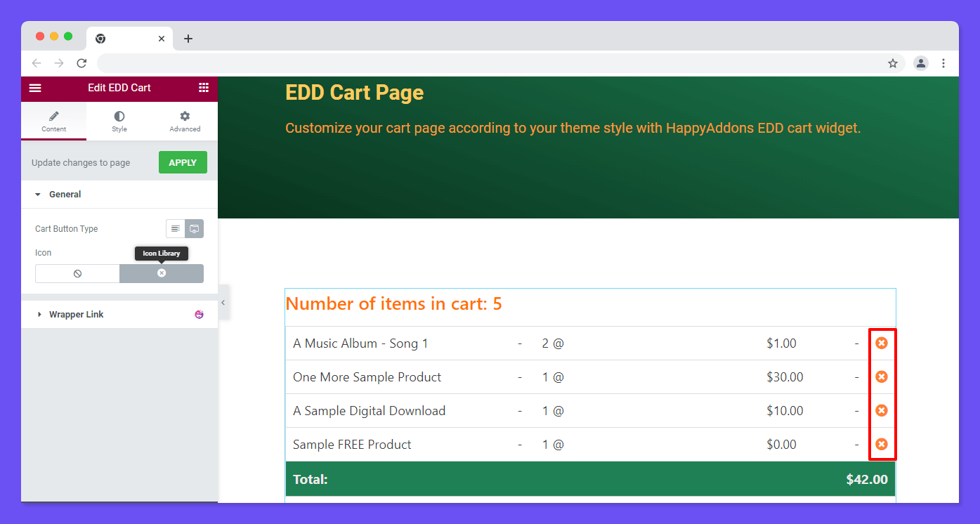The width and height of the screenshot is (980, 524).
Task: Switch to the Advanced tab
Action: [x=185, y=121]
